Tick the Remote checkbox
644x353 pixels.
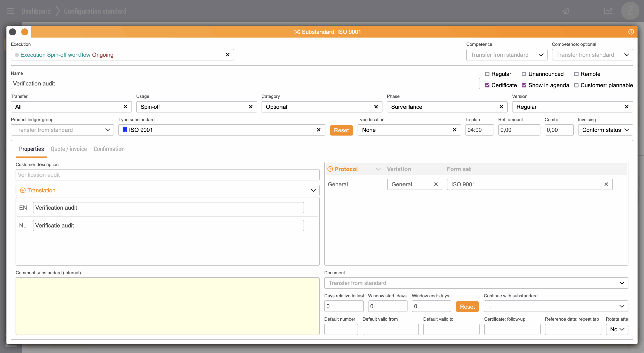click(x=576, y=74)
